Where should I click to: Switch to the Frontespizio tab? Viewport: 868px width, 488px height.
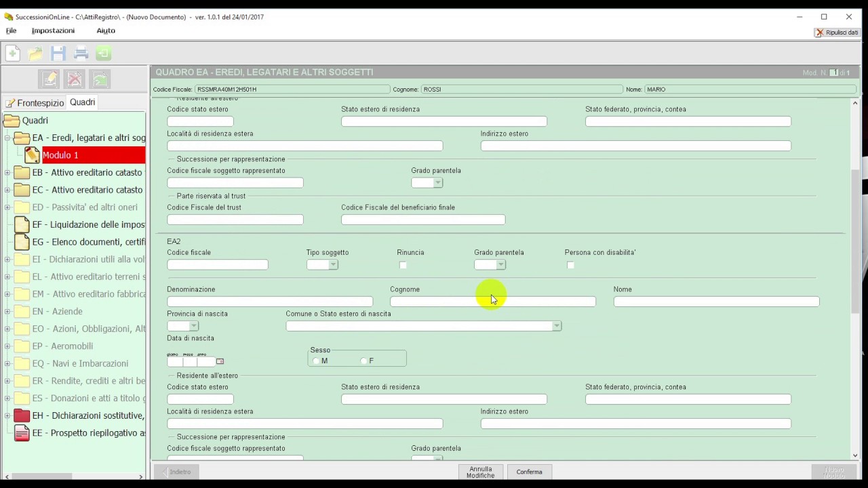pos(35,103)
